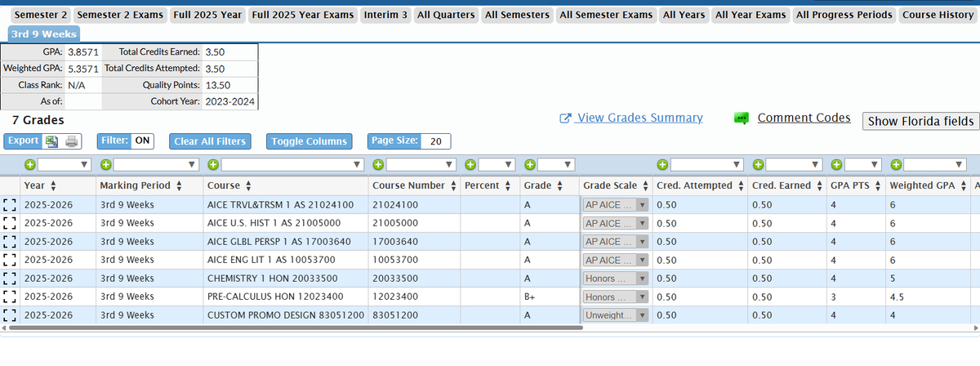Sort GPA PTS column with arrows icon

880,186
